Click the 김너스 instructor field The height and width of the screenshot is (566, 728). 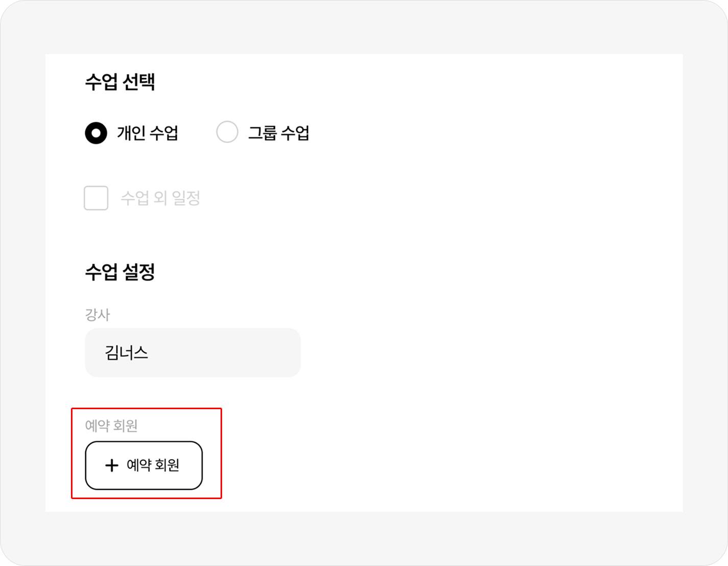coord(192,352)
